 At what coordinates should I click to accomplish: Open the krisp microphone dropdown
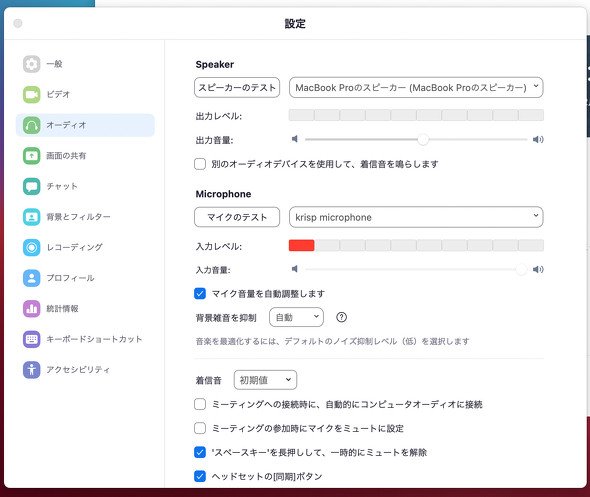pos(416,217)
